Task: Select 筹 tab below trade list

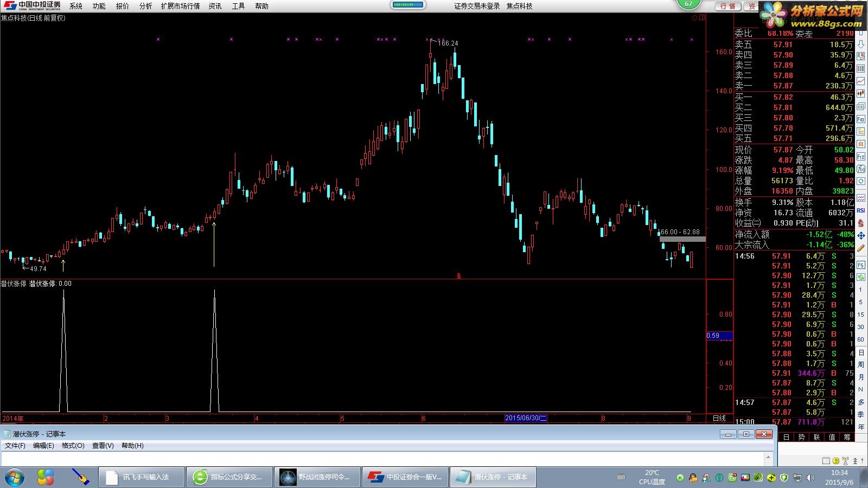Action: tap(847, 437)
